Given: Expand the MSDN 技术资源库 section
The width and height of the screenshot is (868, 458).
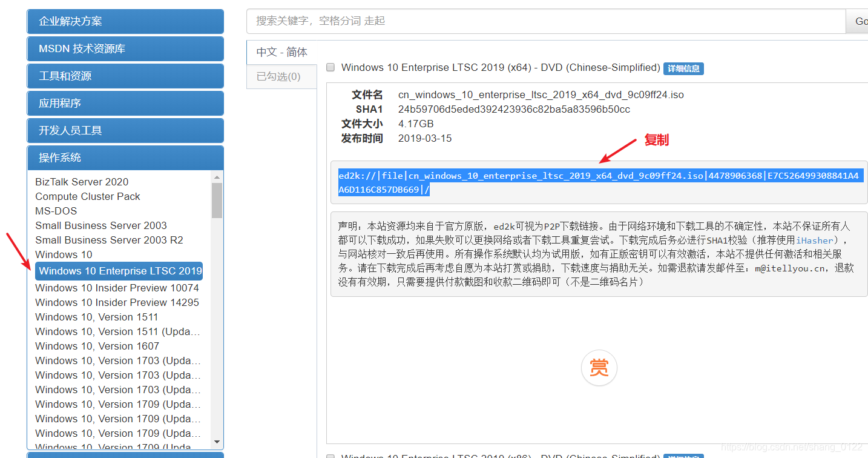Looking at the screenshot, I should point(125,48).
